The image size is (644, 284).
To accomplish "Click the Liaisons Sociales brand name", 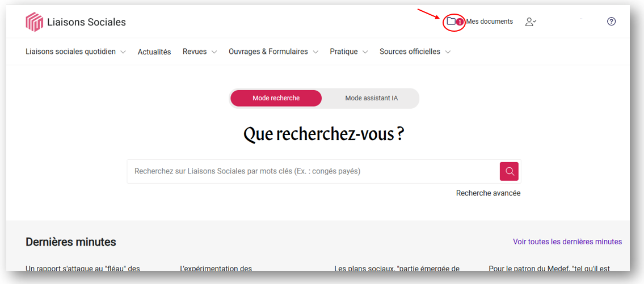I will click(x=86, y=22).
